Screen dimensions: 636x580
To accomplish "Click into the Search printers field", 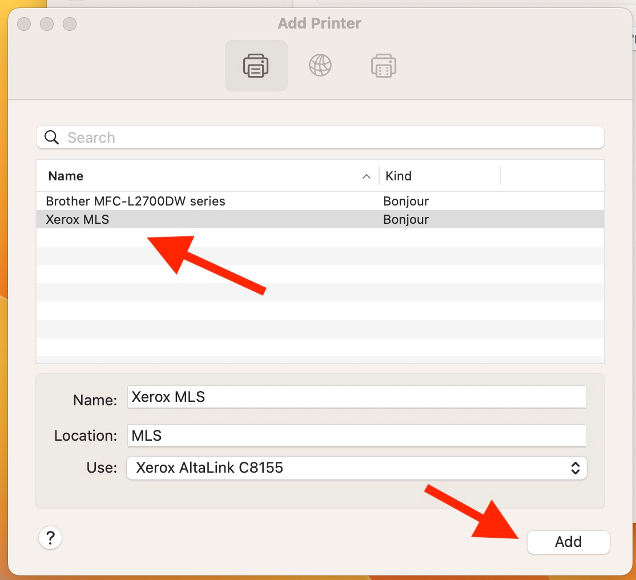I will pyautogui.click(x=320, y=137).
